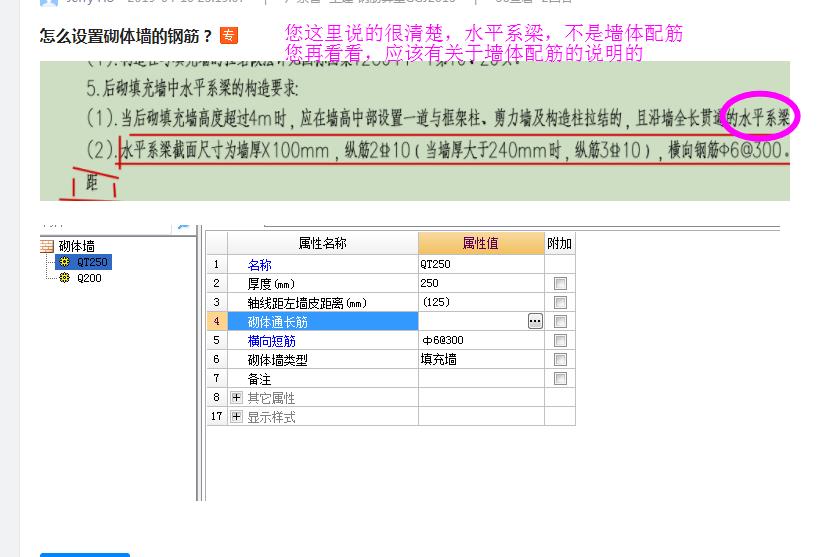Viewport: 840px width, 557px height.
Task: Tick the 附加 checkbox for 轴线距左墙皮距离 row
Action: (560, 303)
